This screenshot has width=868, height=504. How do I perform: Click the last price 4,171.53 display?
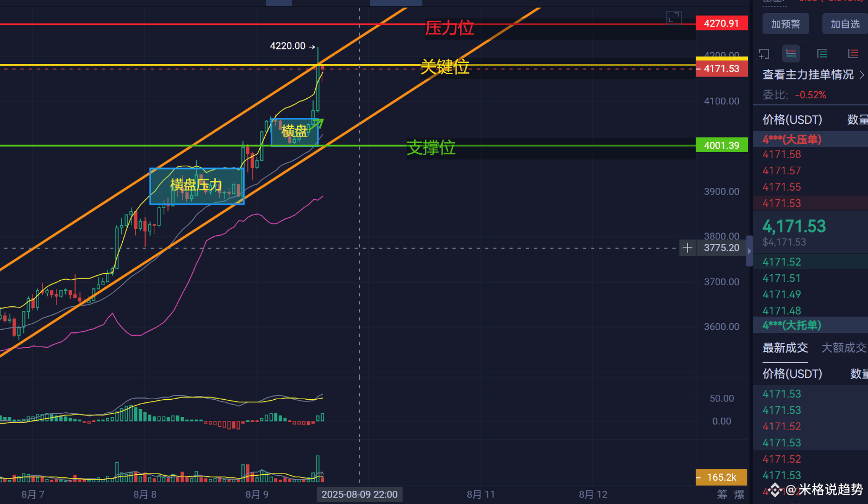click(794, 226)
